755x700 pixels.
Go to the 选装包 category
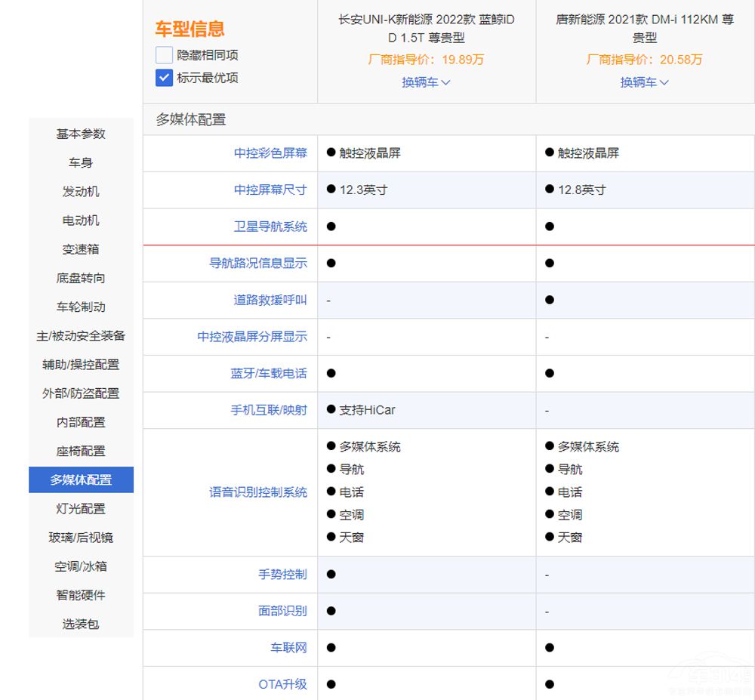pyautogui.click(x=81, y=624)
